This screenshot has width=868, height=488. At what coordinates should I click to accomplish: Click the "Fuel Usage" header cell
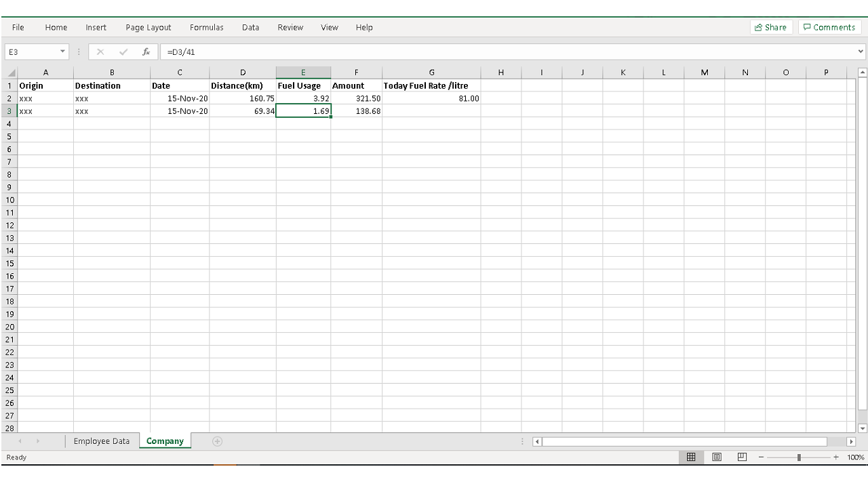pos(303,85)
